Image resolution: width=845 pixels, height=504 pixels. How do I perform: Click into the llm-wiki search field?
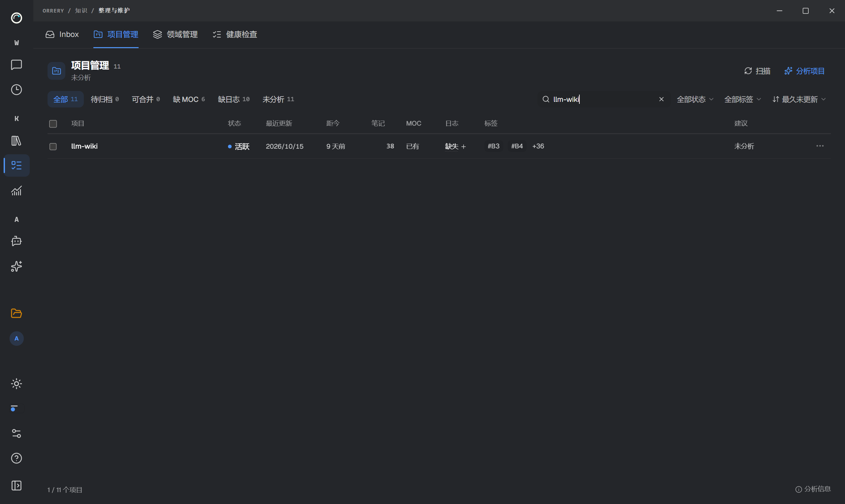point(604,99)
